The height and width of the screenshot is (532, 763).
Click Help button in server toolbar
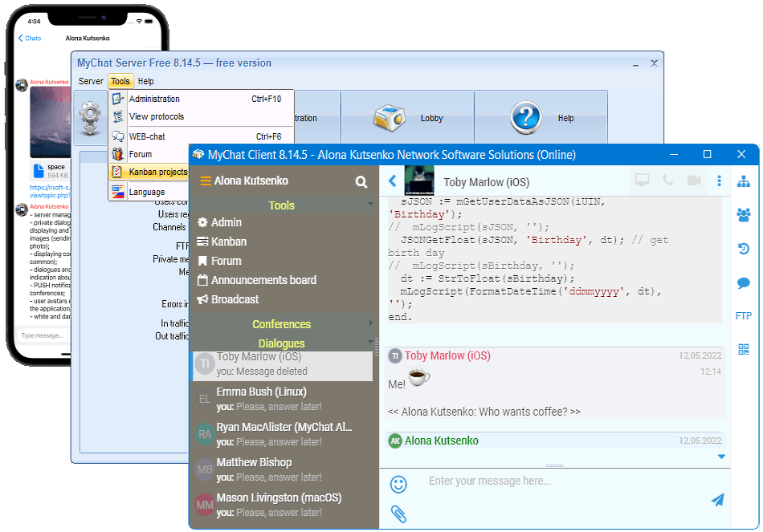click(541, 117)
